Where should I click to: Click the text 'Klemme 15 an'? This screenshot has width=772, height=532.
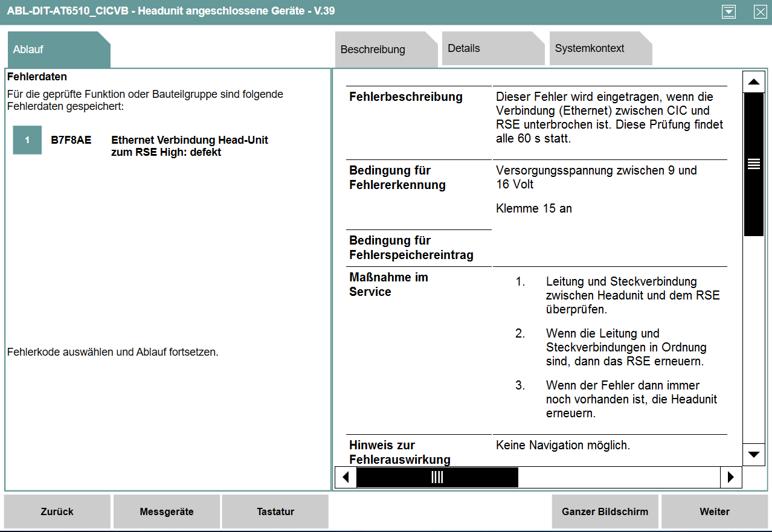click(534, 208)
